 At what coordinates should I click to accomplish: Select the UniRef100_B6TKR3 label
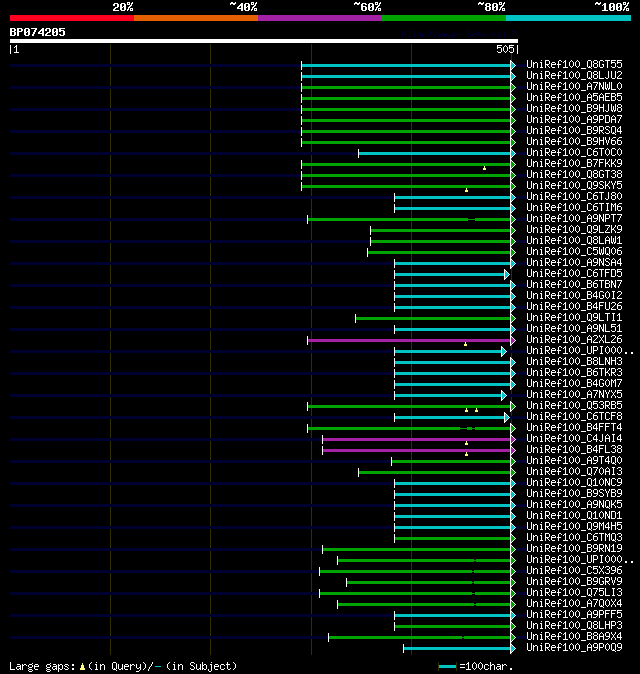(x=574, y=373)
